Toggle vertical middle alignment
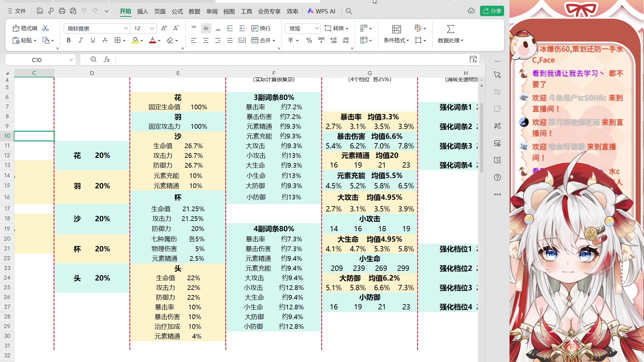This screenshot has width=644, height=362. pyautogui.click(x=206, y=28)
